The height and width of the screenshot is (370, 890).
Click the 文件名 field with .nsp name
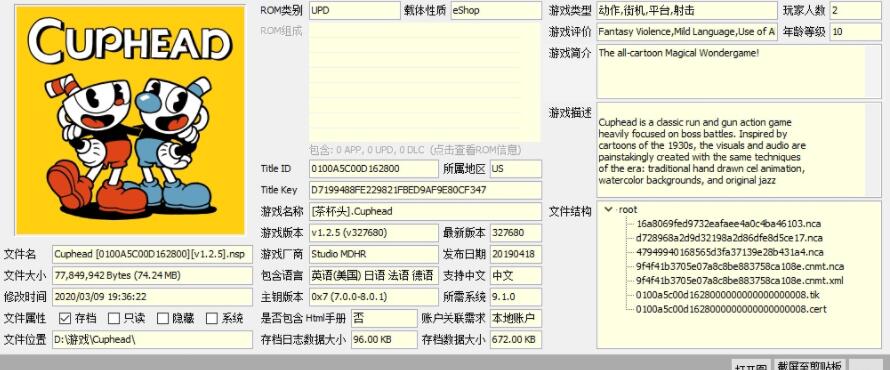tap(153, 254)
